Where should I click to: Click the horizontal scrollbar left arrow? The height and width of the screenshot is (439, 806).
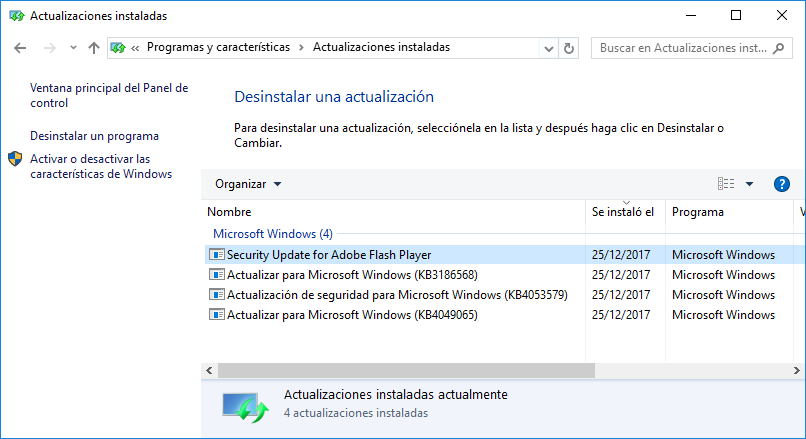click(x=209, y=370)
